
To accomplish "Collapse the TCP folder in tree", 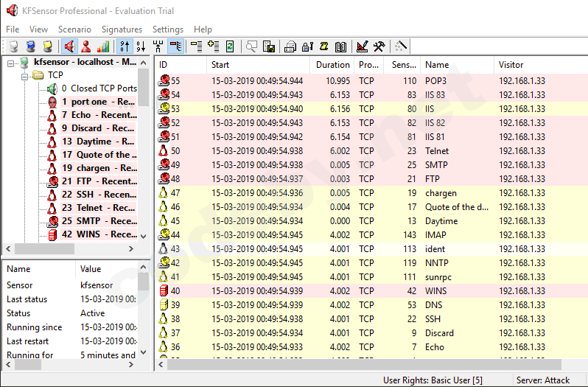I will point(24,75).
